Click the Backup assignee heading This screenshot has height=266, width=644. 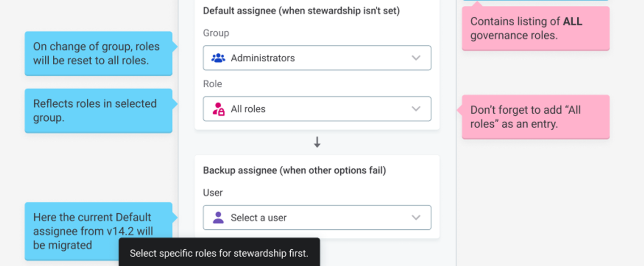[x=294, y=170]
